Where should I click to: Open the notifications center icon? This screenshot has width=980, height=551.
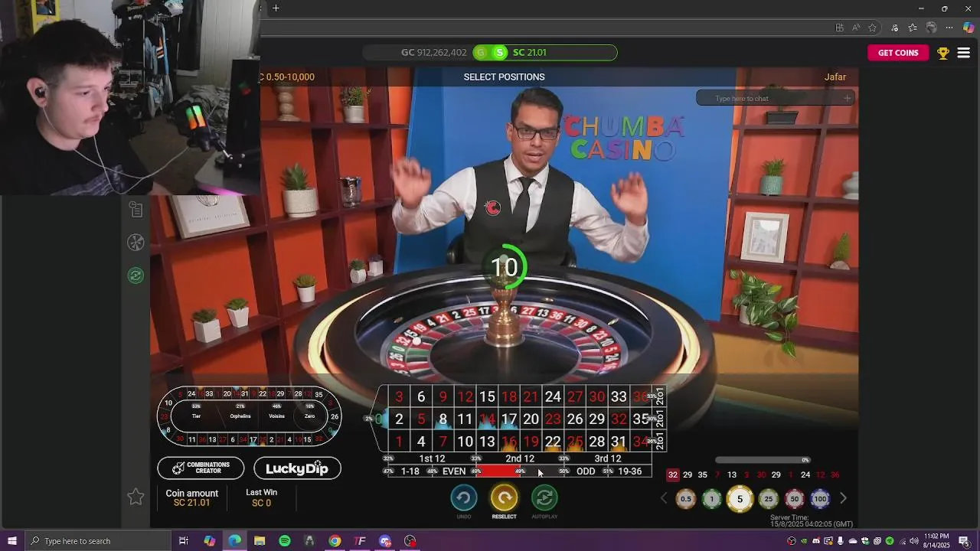(964, 541)
